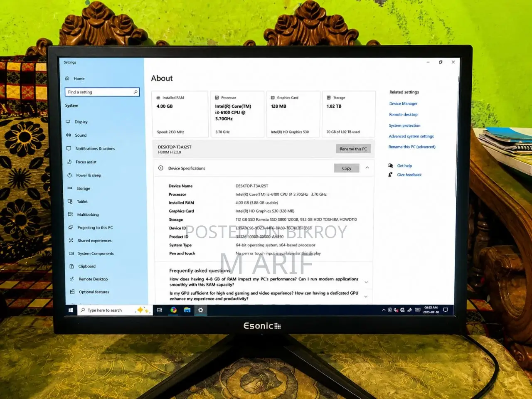The width and height of the screenshot is (532, 399).
Task: Click the DESKTOP-T3AJ25T Device Name value
Action: (252, 186)
